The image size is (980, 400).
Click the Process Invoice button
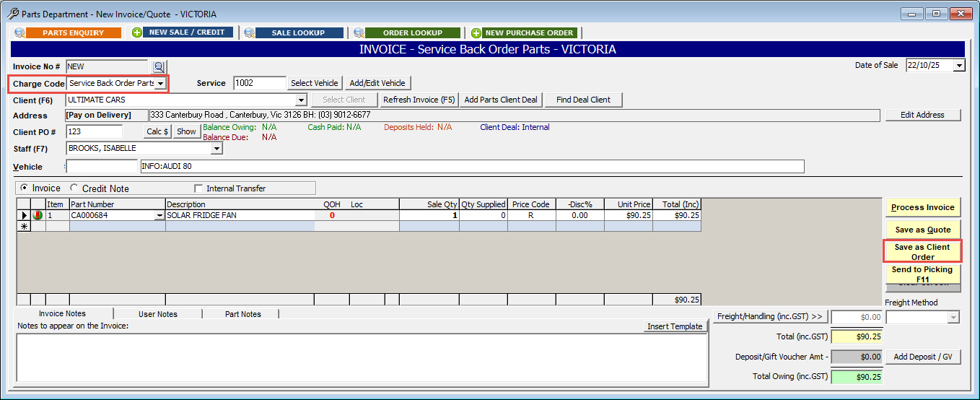[922, 207]
